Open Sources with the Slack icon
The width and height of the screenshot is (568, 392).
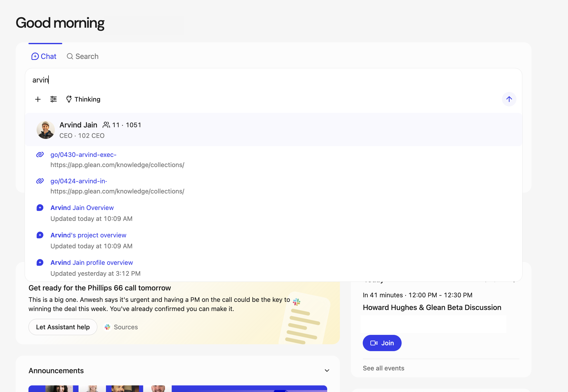121,327
